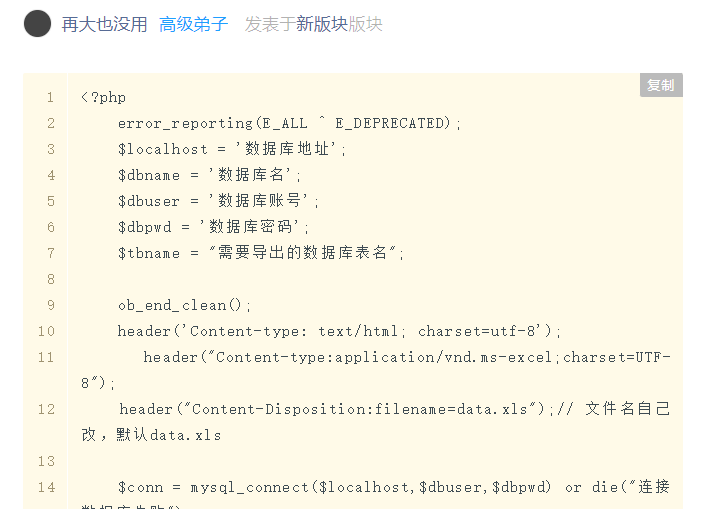The image size is (706, 509).
Task: Open the 新版块 forum section link
Action: [322, 24]
